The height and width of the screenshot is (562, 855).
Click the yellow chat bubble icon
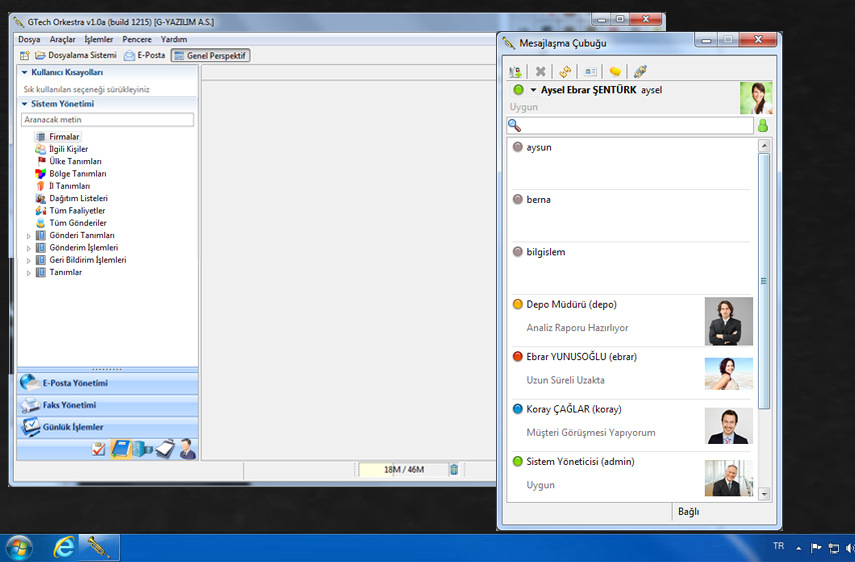click(615, 71)
